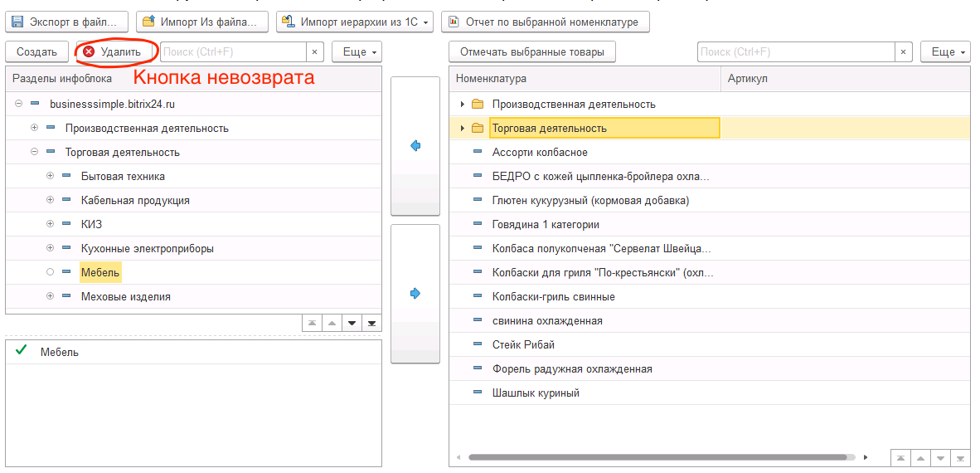Click Отмечать выбранные товары button

pos(532,52)
